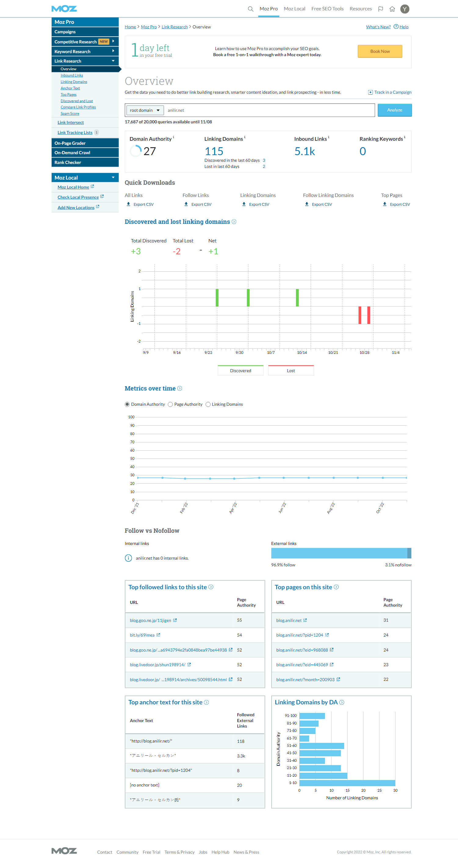The width and height of the screenshot is (458, 868).
Task: Click the Analyze button
Action: 395,110
